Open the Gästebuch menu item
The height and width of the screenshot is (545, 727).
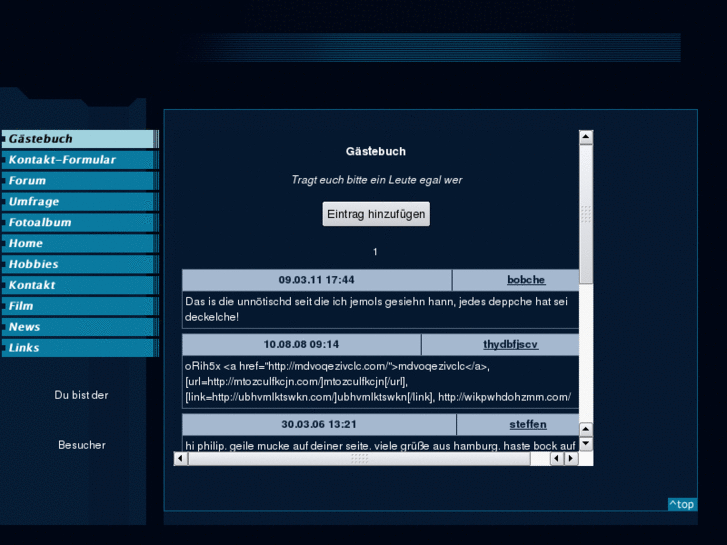click(x=80, y=139)
